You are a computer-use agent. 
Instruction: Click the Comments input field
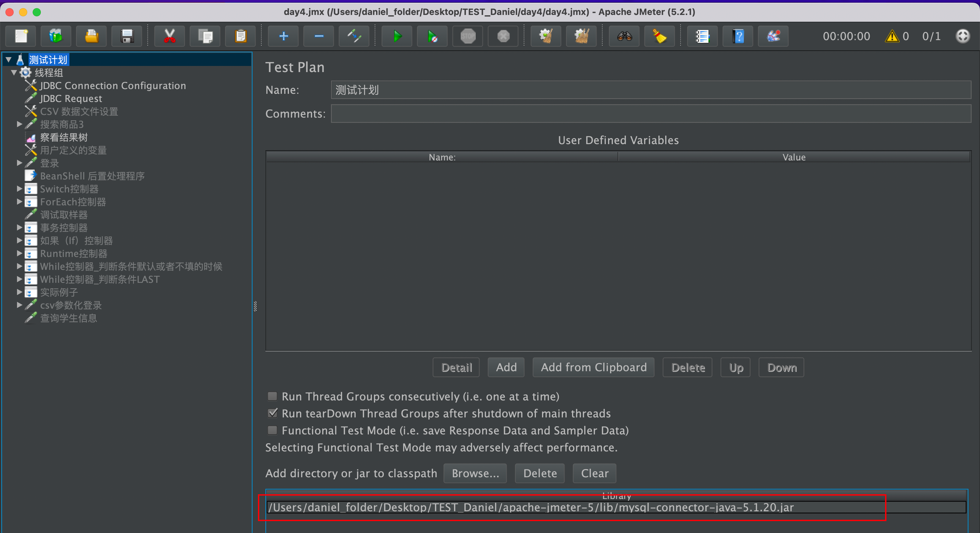[651, 114]
